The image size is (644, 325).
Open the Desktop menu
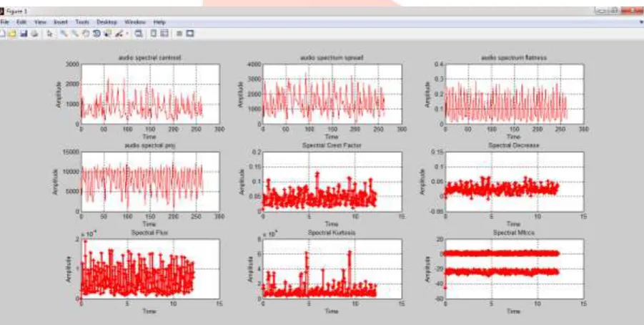tap(106, 21)
